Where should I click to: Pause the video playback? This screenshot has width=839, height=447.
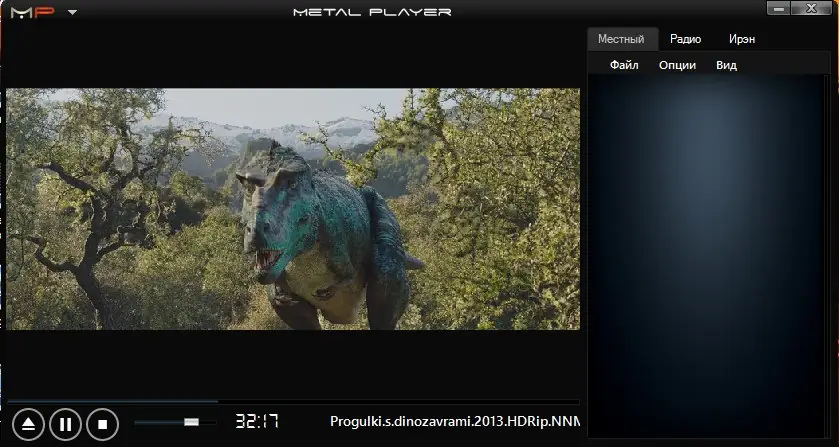pyautogui.click(x=65, y=425)
